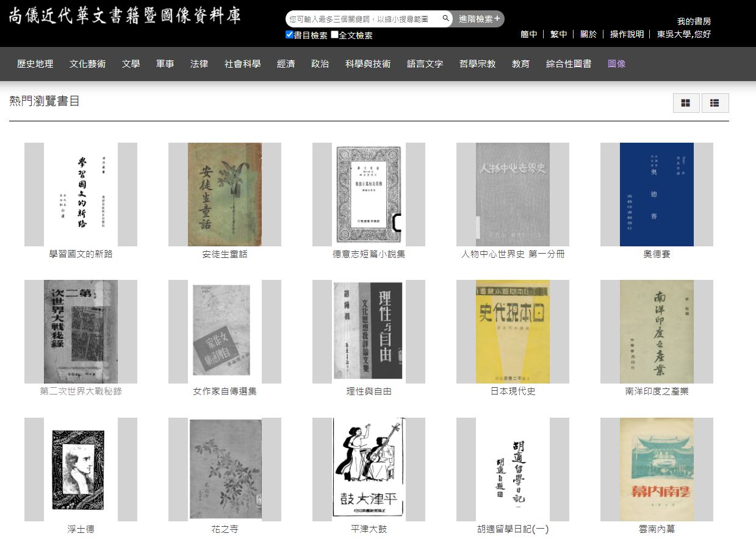Select the 文學 category menu

coord(131,64)
